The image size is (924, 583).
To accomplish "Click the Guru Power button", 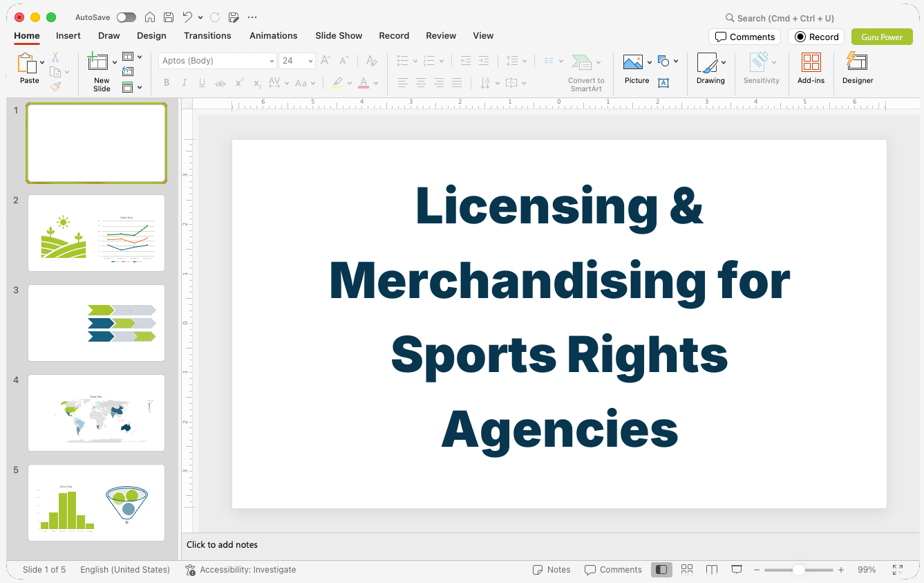I will click(x=882, y=37).
